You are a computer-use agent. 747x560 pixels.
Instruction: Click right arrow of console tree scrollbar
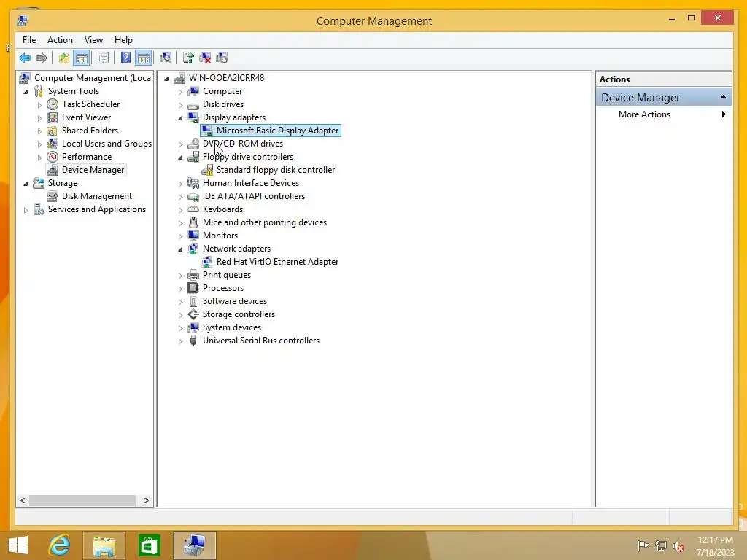click(146, 500)
